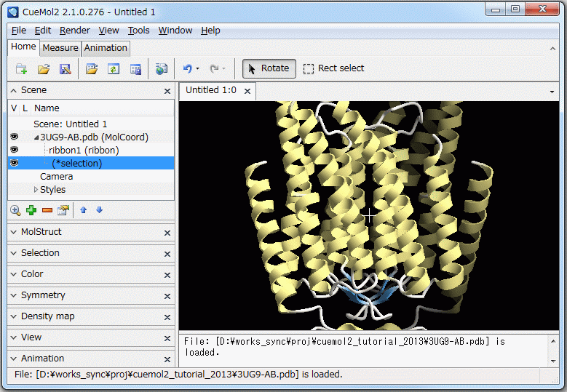Click the save scene toolbar icon
Image resolution: width=567 pixels, height=392 pixels.
(65, 68)
